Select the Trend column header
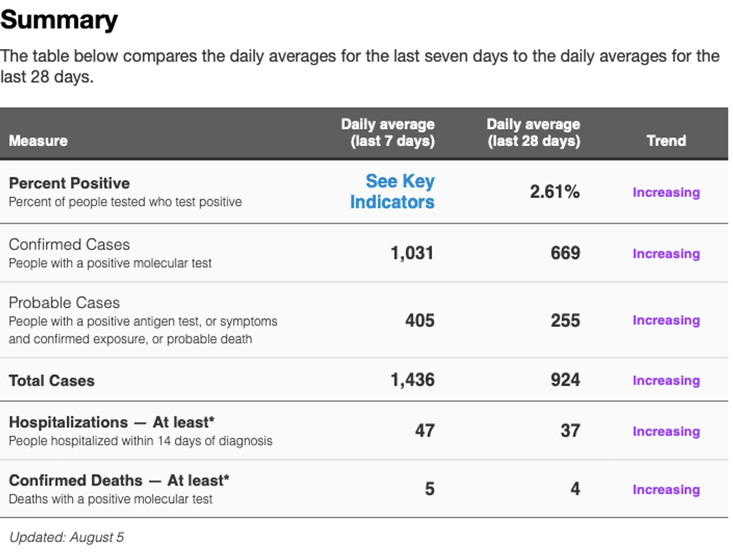 click(666, 141)
